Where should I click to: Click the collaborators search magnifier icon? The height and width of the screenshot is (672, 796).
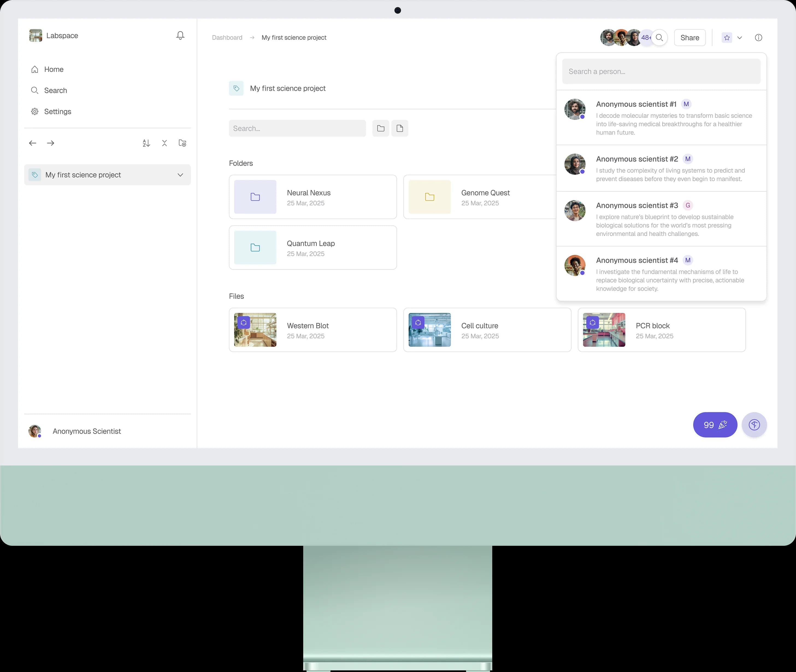659,38
